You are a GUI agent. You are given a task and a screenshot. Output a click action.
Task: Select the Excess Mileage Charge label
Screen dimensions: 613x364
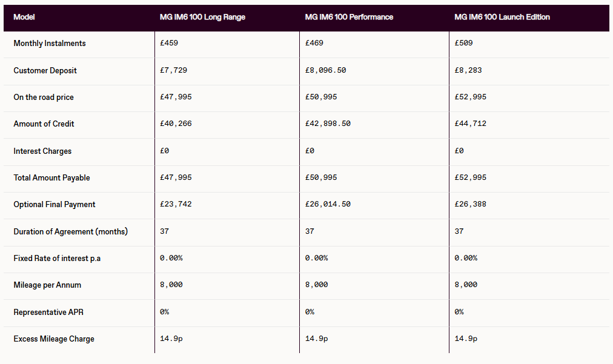click(54, 339)
